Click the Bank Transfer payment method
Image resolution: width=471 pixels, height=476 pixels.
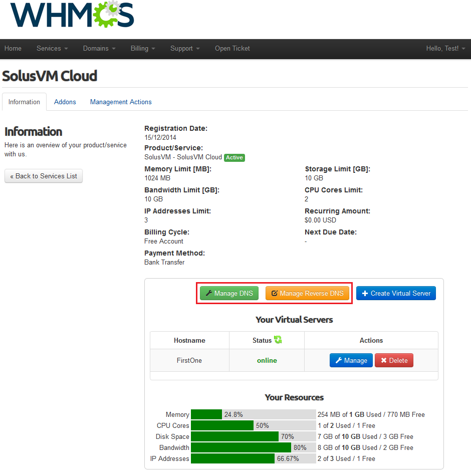164,262
